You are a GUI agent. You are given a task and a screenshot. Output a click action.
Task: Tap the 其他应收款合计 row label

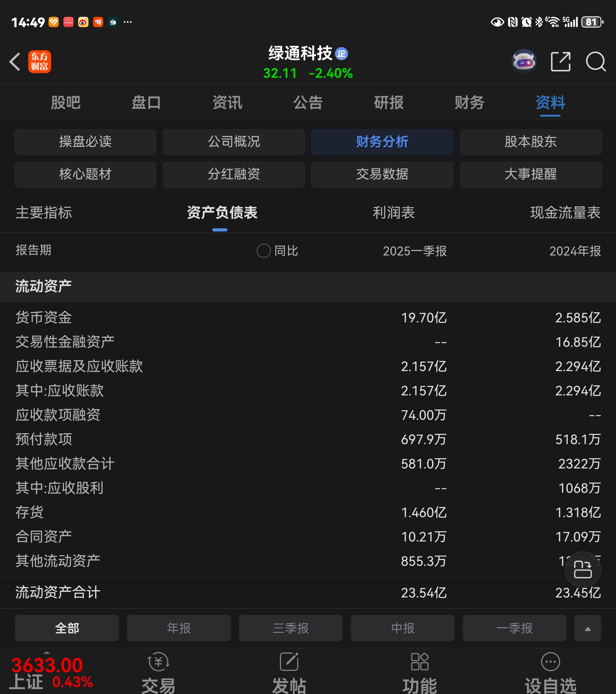(x=65, y=464)
